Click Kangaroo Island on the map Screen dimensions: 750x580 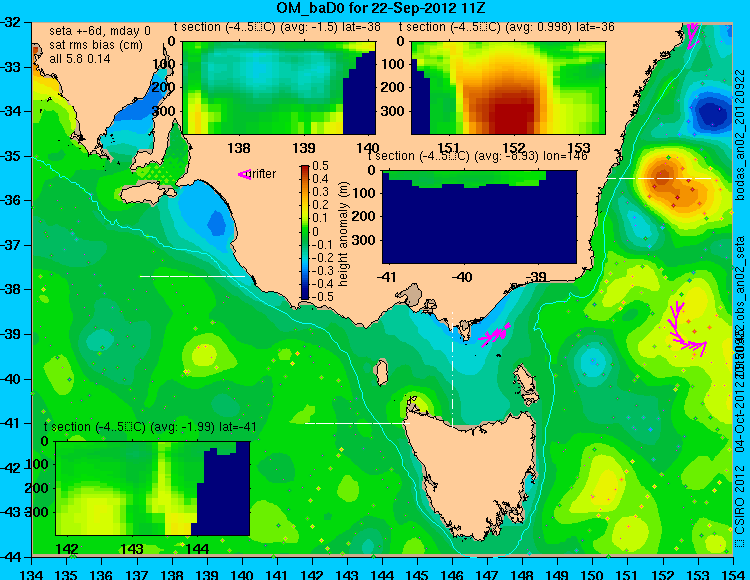click(147, 195)
